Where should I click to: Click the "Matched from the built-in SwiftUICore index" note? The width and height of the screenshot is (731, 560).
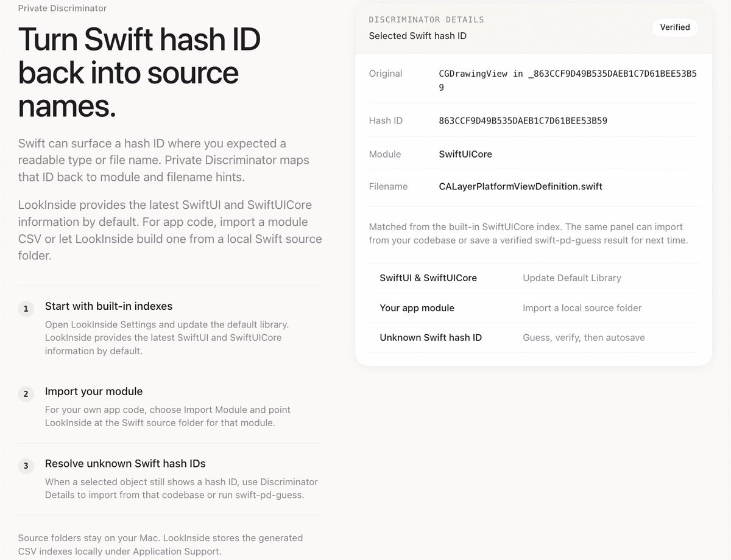(528, 233)
